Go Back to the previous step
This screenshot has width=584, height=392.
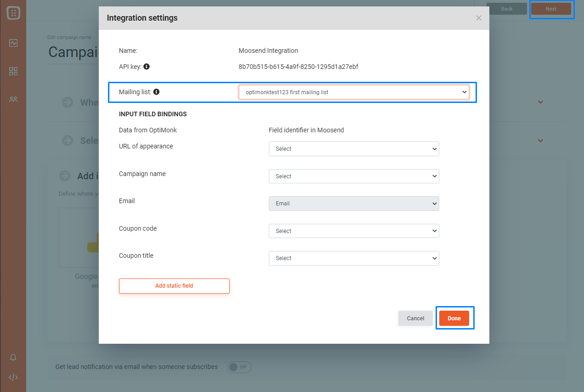tap(507, 9)
